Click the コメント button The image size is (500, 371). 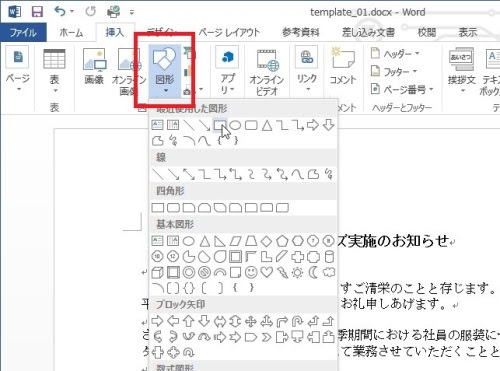pos(343,67)
